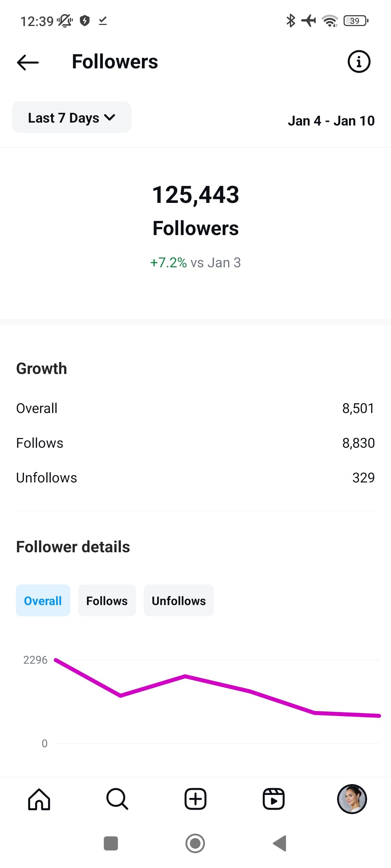Image resolution: width=391 pixels, height=868 pixels.
Task: Open the info icon in header
Action: [359, 62]
